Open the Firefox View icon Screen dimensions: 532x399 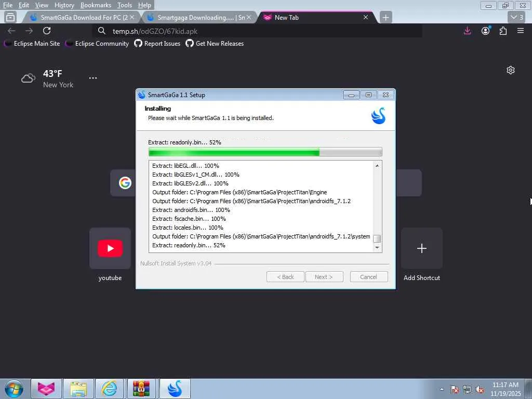[10, 17]
